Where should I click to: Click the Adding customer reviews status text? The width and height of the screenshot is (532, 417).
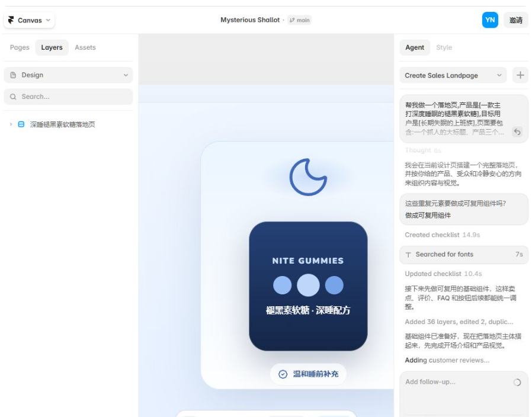tap(447, 360)
